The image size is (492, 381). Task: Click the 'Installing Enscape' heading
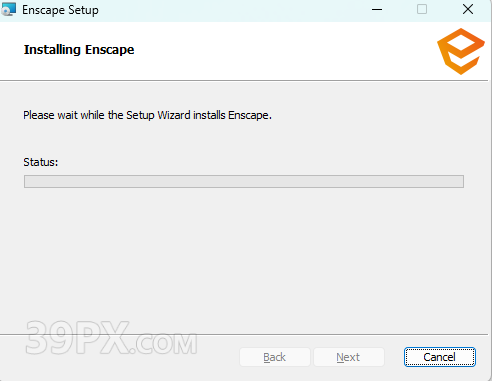pos(79,50)
